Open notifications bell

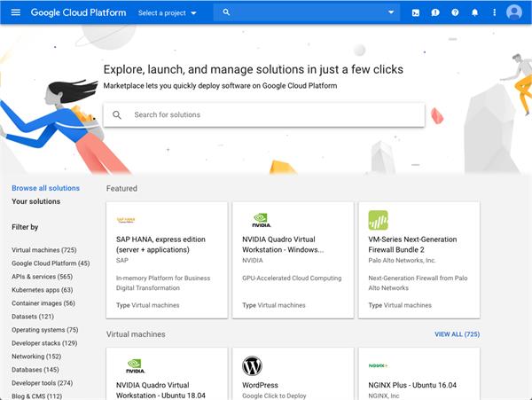[474, 12]
